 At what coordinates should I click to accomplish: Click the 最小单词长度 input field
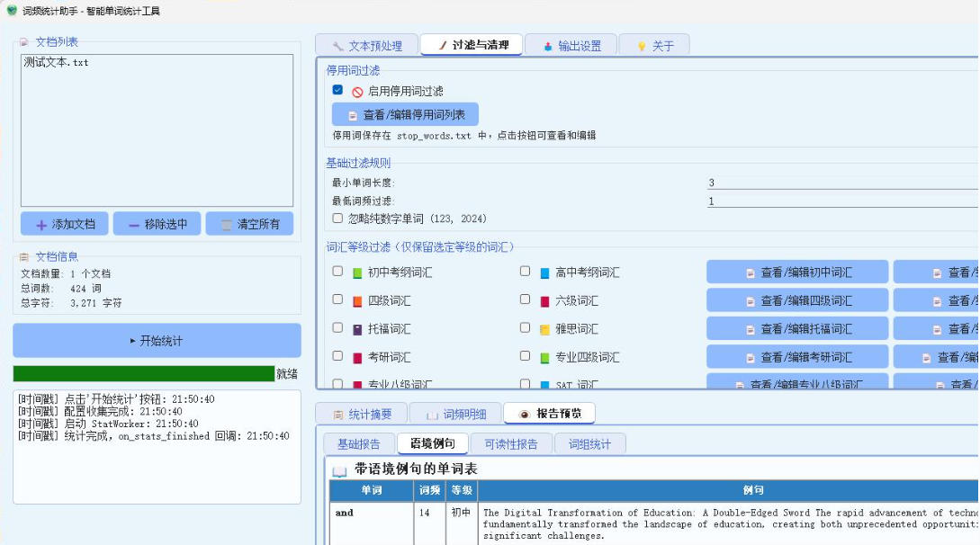pos(843,183)
